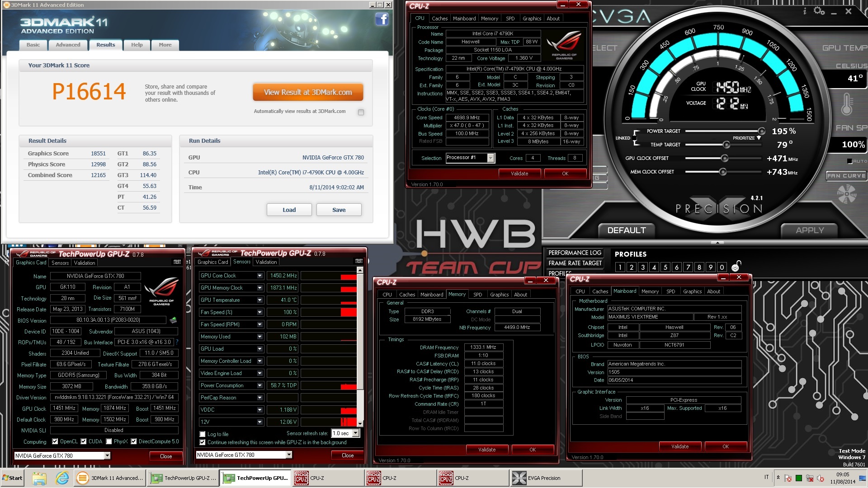Viewport: 868px width, 488px height.
Task: Open Validation tab in GPU-Z Sensors window
Action: click(x=266, y=262)
